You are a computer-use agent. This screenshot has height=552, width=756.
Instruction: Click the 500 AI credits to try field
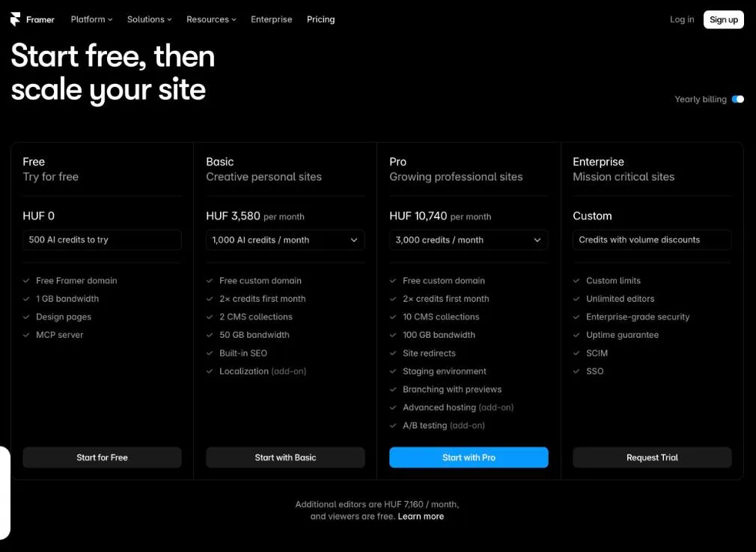103,240
